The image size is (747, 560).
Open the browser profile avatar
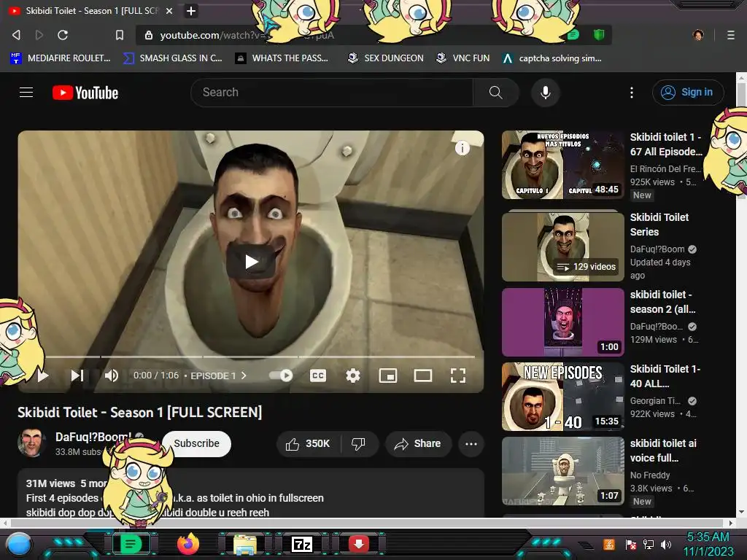(698, 35)
